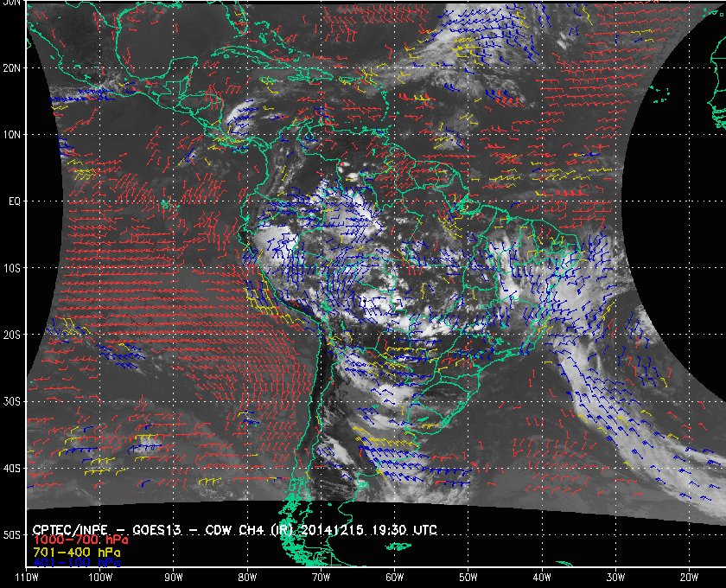Click the 80W longitude label

pos(247,578)
